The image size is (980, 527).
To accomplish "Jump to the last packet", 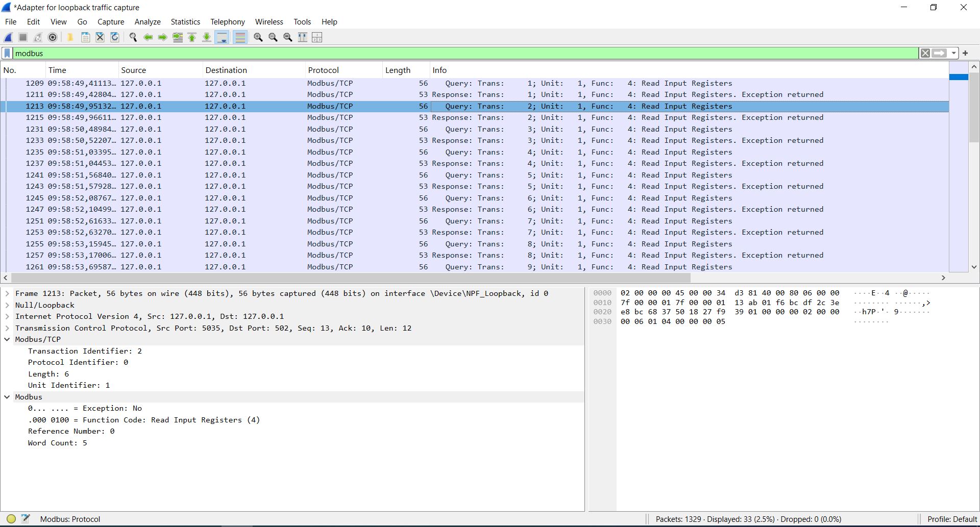I will [207, 37].
